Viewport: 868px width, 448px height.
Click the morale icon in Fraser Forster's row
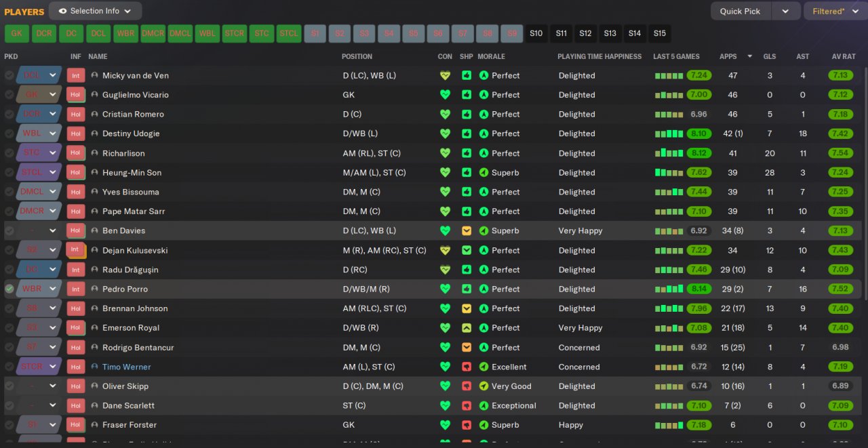coord(484,425)
